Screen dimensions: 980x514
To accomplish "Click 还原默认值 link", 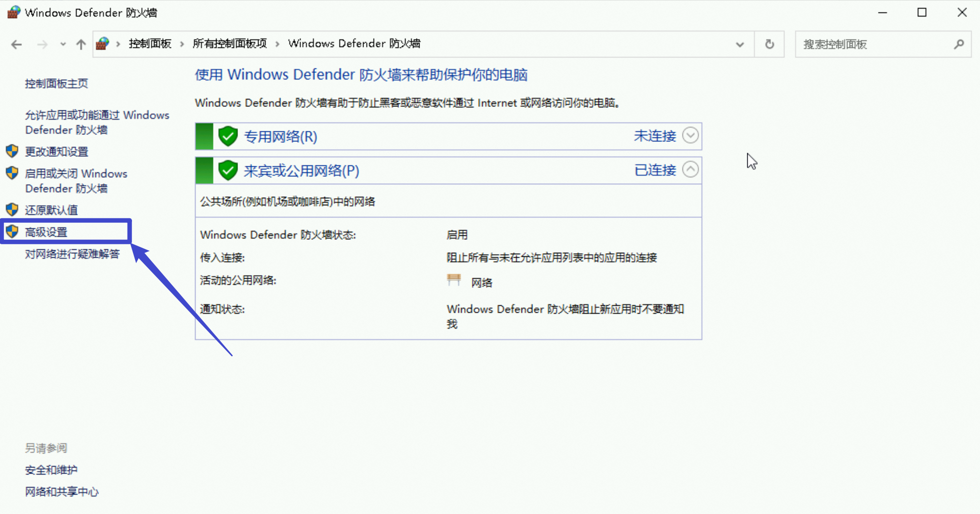I will coord(51,210).
